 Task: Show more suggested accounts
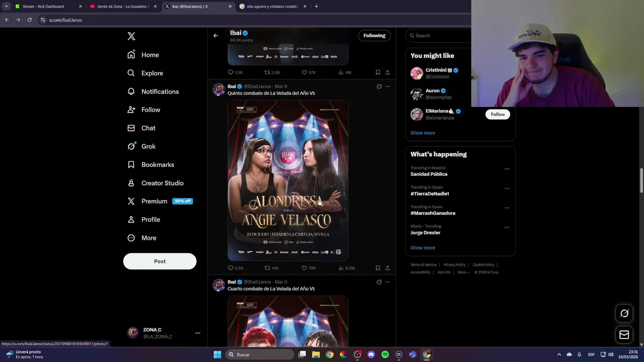pos(423,133)
